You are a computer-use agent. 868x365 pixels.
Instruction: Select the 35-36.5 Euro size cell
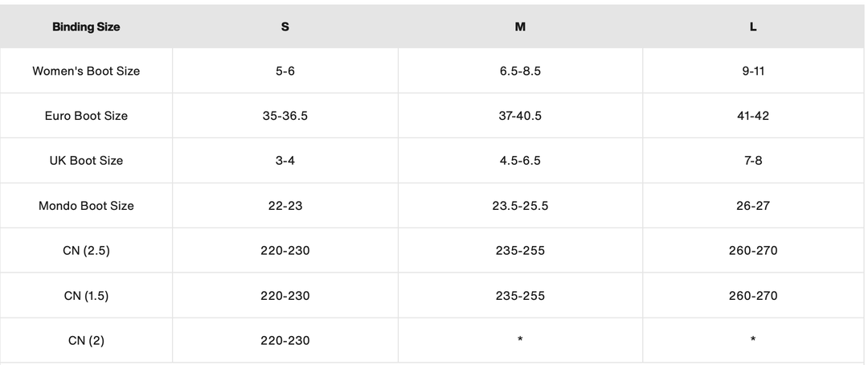[285, 116]
